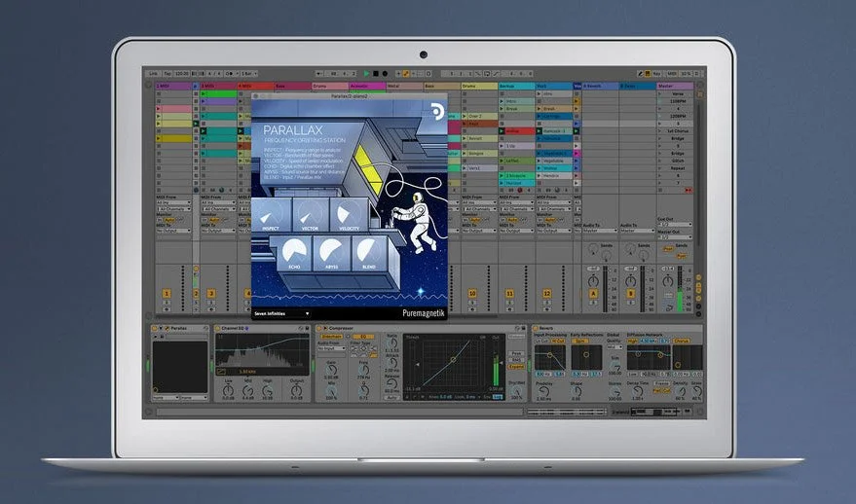
Task: Enable Draw Mode pencil icon in top bar
Action: [x=640, y=74]
